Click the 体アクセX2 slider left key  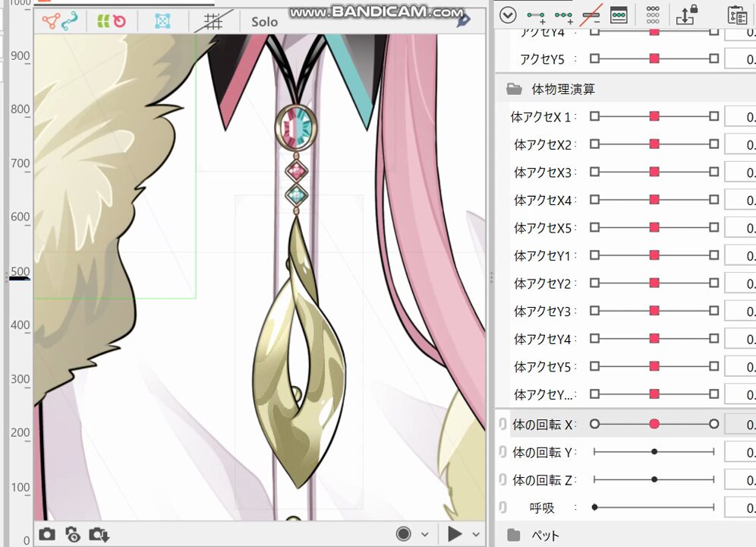coord(594,144)
